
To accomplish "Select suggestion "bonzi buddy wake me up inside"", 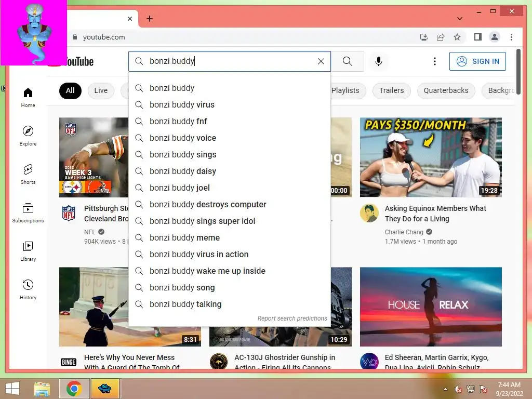I will [x=230, y=271].
